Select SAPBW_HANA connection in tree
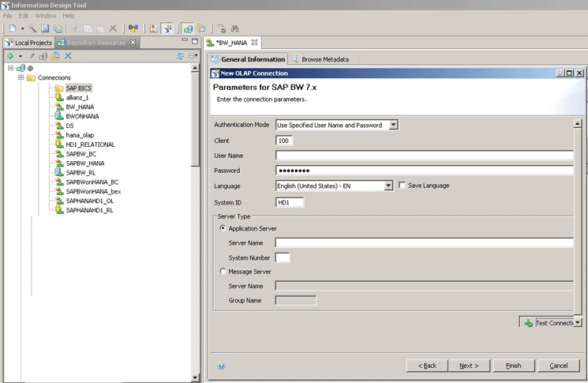Screen dimensions: 588x383 pos(85,163)
